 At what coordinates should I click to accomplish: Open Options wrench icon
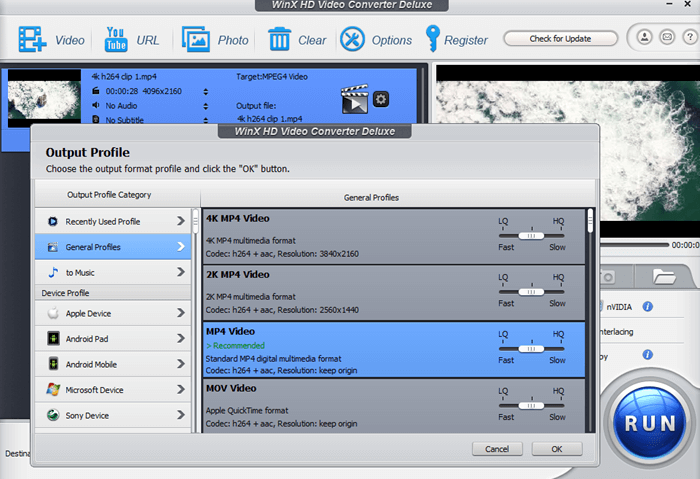coord(352,40)
